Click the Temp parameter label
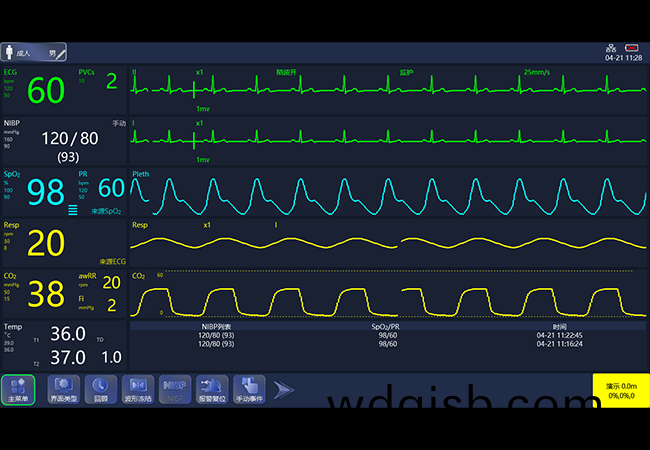 [x=13, y=327]
